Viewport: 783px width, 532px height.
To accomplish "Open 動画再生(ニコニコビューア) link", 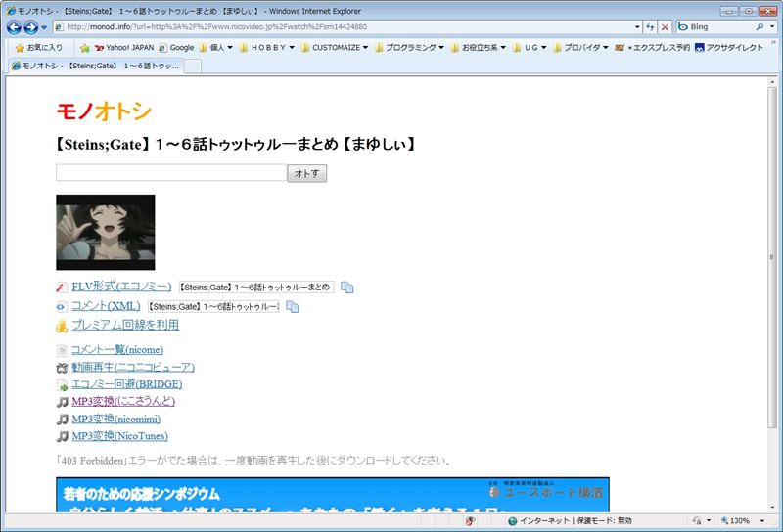I will coord(133,368).
